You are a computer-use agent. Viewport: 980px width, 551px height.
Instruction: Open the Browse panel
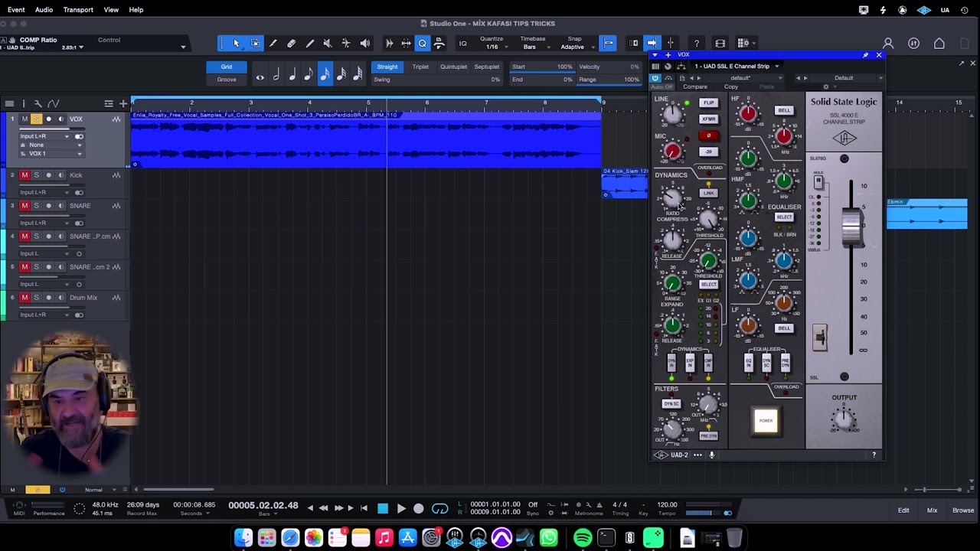pyautogui.click(x=963, y=510)
